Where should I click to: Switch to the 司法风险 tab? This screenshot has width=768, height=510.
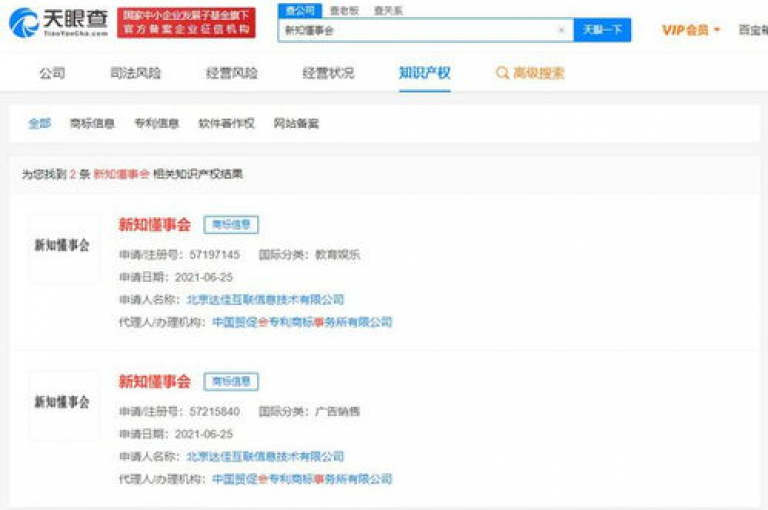[136, 73]
